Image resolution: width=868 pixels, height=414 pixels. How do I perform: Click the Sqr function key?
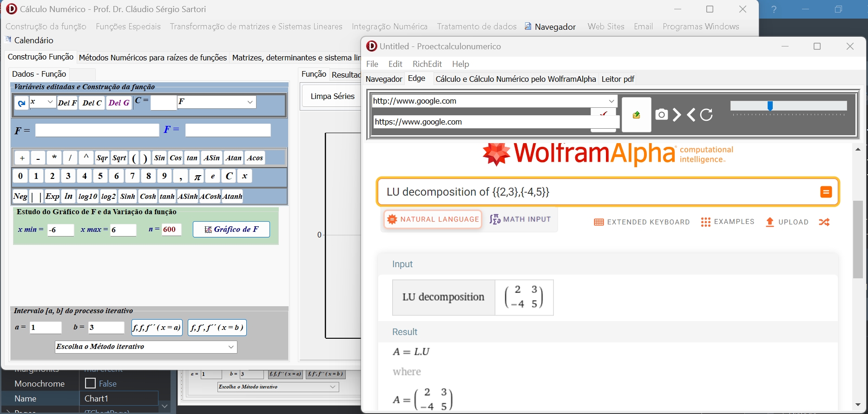[102, 158]
